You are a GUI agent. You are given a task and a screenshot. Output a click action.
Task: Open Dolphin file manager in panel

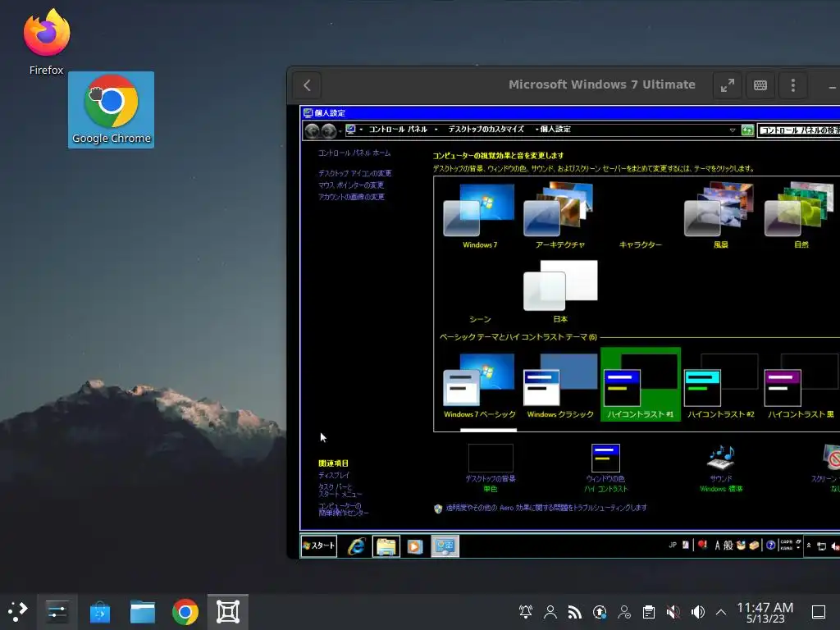coord(143,612)
